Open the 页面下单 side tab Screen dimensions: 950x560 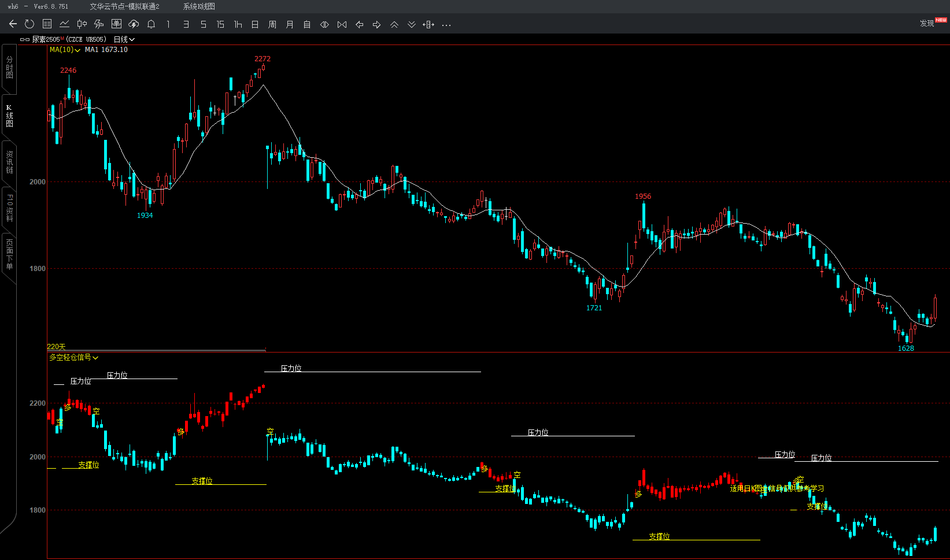[9, 254]
